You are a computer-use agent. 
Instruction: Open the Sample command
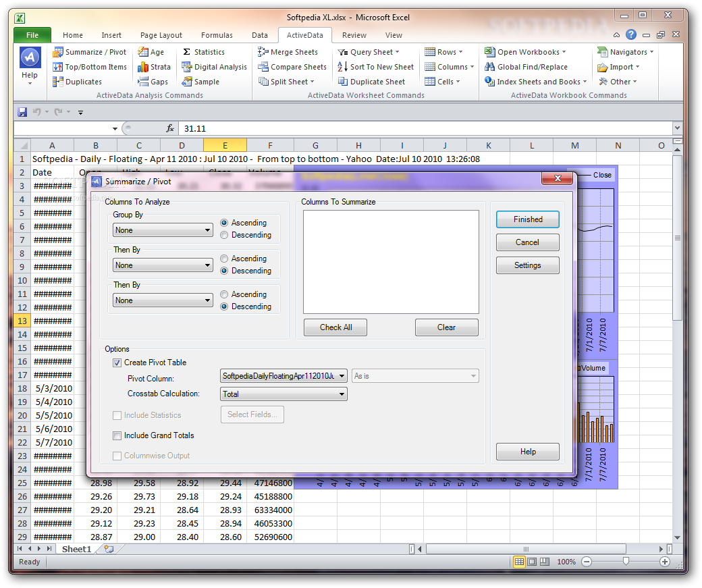(x=200, y=82)
